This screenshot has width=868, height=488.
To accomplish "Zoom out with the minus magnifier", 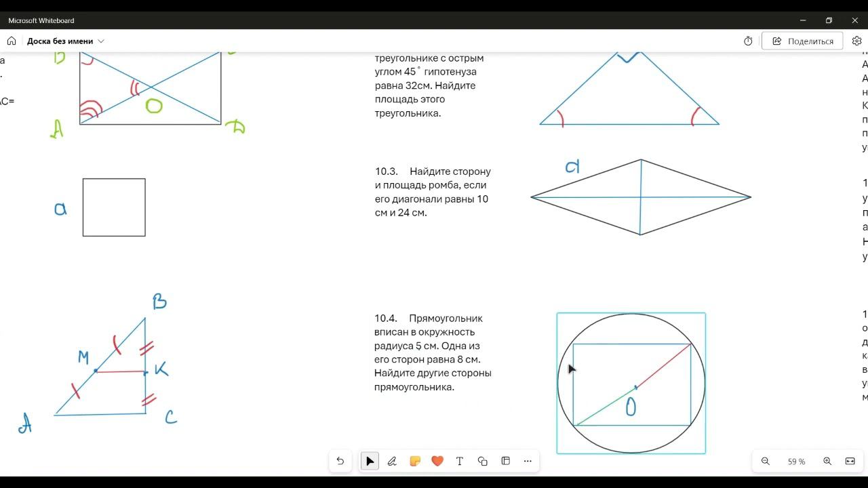I will tap(766, 461).
